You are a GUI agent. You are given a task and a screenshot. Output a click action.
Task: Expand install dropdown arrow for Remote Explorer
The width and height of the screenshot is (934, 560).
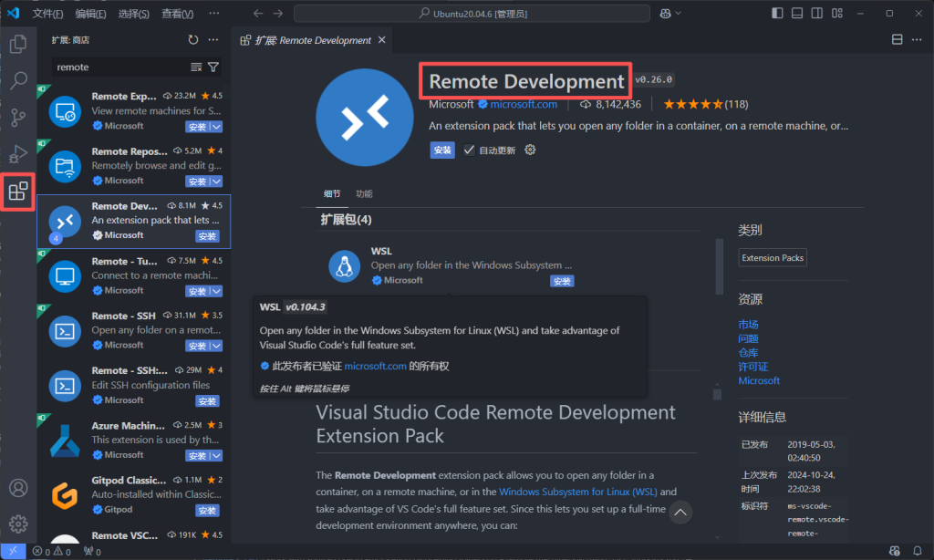pyautogui.click(x=217, y=127)
